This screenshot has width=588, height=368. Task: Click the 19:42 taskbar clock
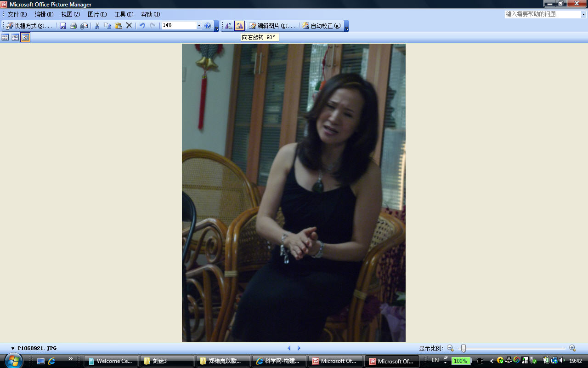[576, 361]
